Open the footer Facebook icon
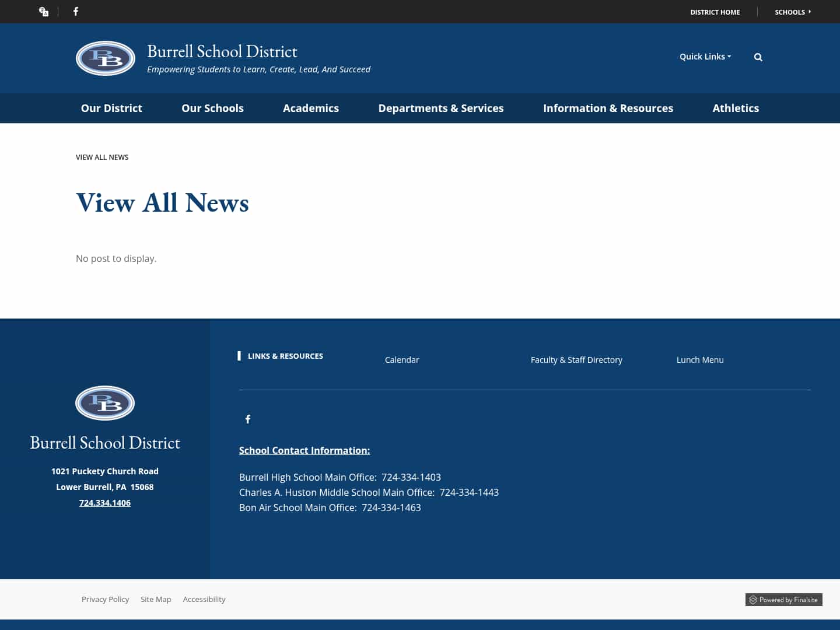This screenshot has width=840, height=630. (x=248, y=419)
